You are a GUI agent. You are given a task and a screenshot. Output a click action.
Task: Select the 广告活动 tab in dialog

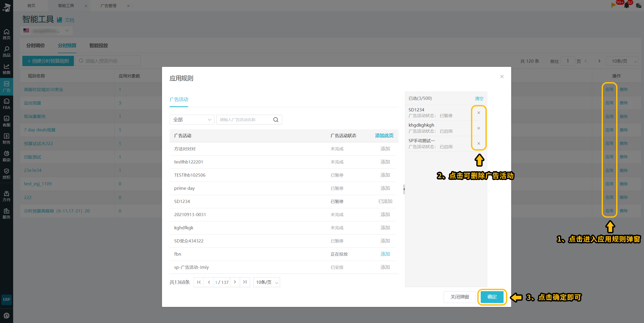click(179, 100)
